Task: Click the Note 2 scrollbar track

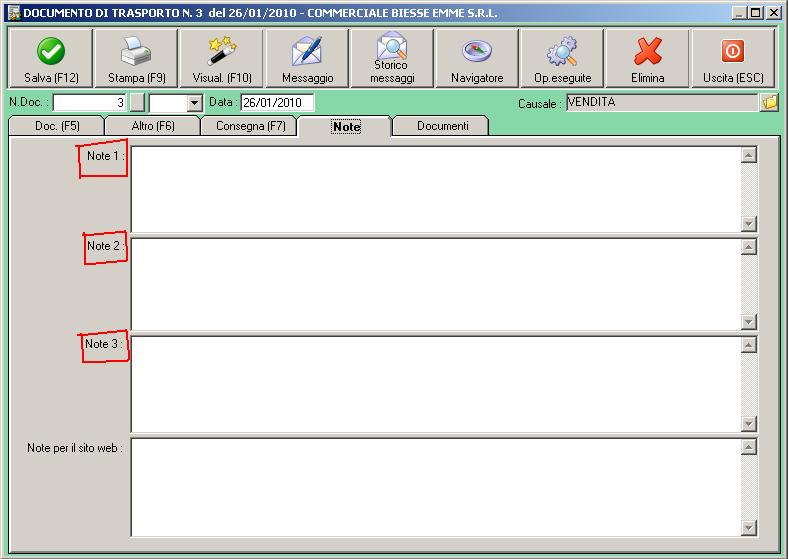Action: click(749, 285)
